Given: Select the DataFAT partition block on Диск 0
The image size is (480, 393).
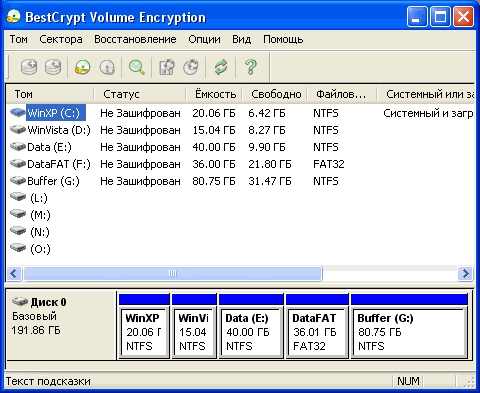Looking at the screenshot, I should (x=317, y=332).
